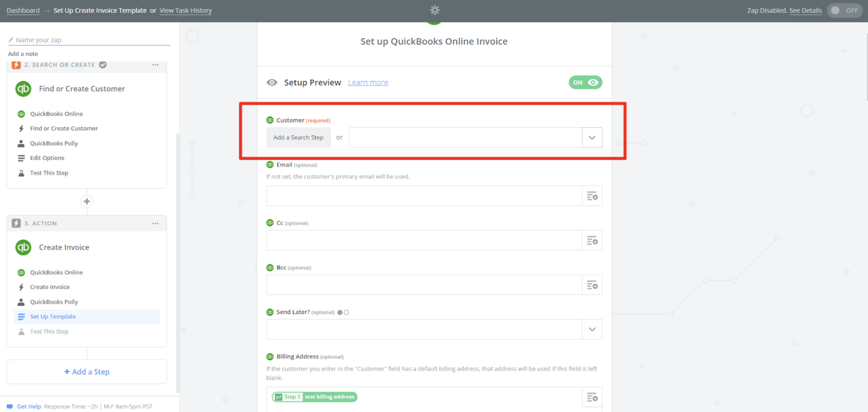Image resolution: width=868 pixels, height=412 pixels.
Task: Click the insert-field icon on Email input
Action: tap(592, 196)
